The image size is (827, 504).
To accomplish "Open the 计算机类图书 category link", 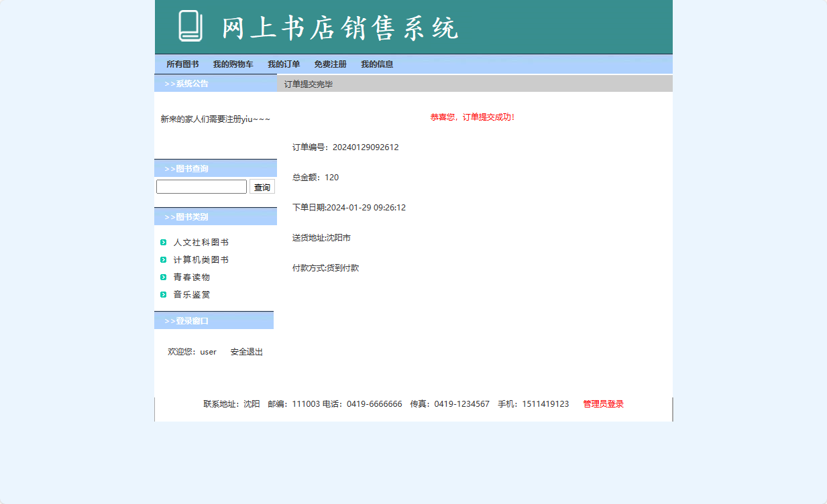I will coord(203,259).
